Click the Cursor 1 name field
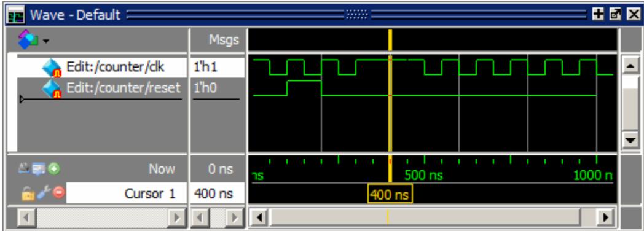Viewport: 644px width, 231px height. click(127, 193)
